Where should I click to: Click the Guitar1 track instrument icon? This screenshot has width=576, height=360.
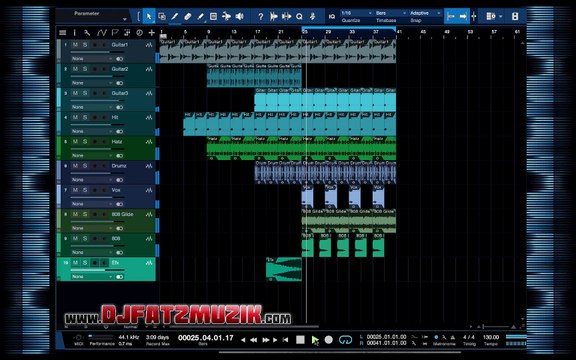click(x=149, y=45)
